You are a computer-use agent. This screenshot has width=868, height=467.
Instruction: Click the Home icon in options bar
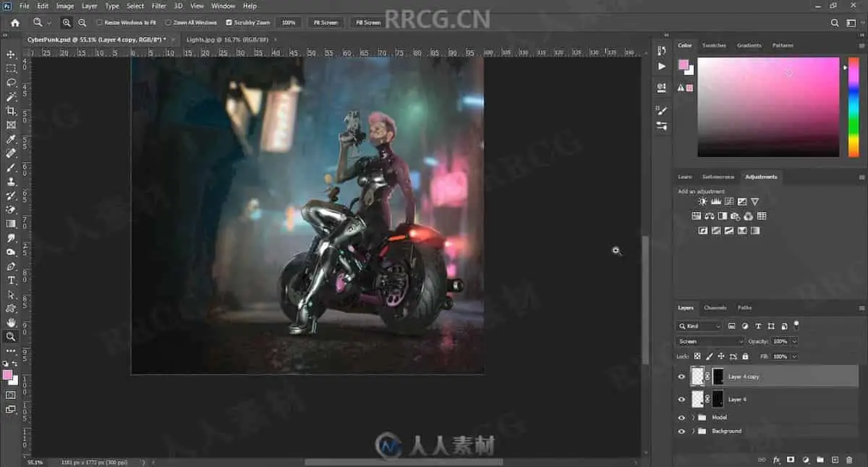(14, 22)
